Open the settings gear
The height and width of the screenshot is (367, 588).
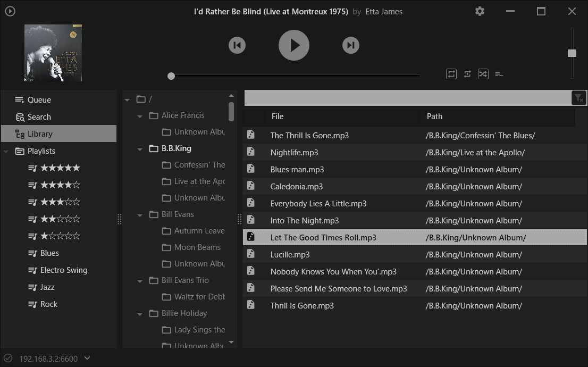[480, 11]
